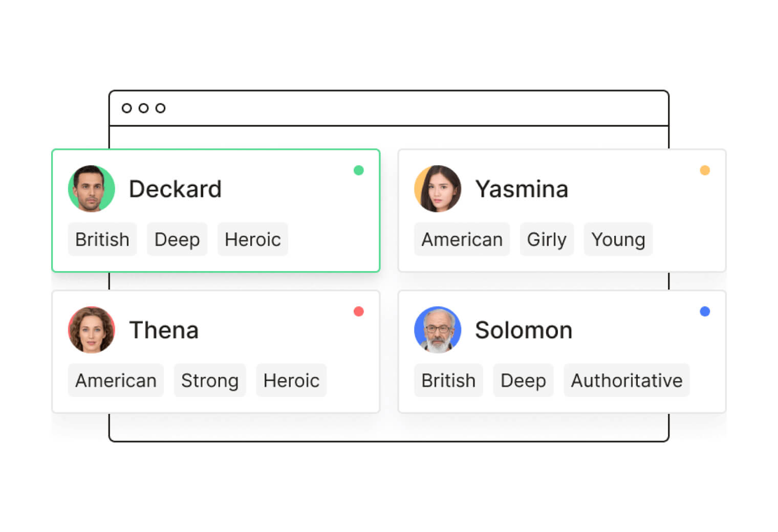778x532 pixels.
Task: Click Thena's avatar photo
Action: (92, 330)
